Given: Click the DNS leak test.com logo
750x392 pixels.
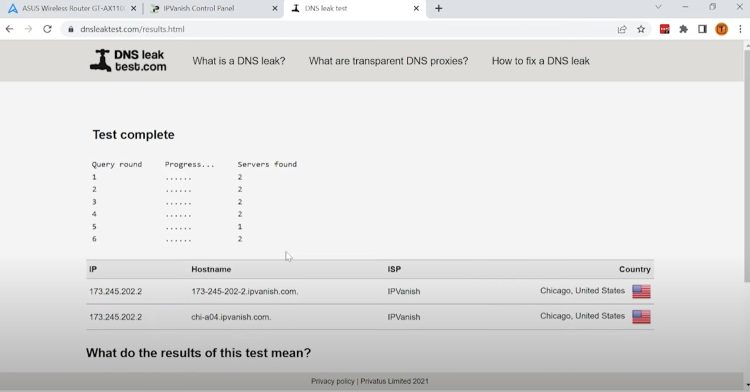Looking at the screenshot, I should [128, 61].
